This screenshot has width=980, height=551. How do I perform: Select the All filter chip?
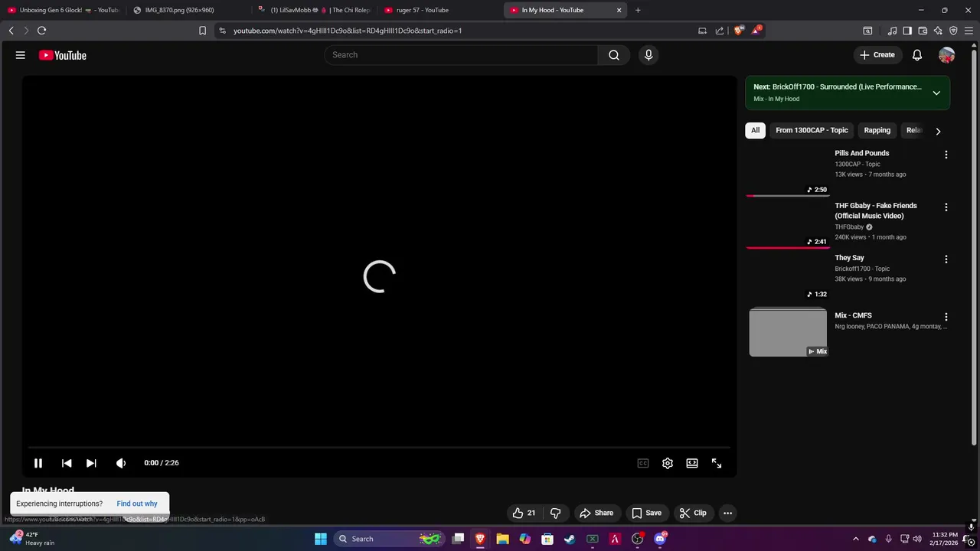point(755,130)
